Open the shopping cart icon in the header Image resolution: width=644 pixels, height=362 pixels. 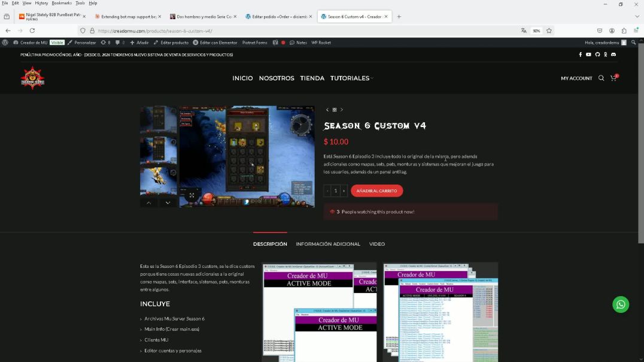point(613,78)
